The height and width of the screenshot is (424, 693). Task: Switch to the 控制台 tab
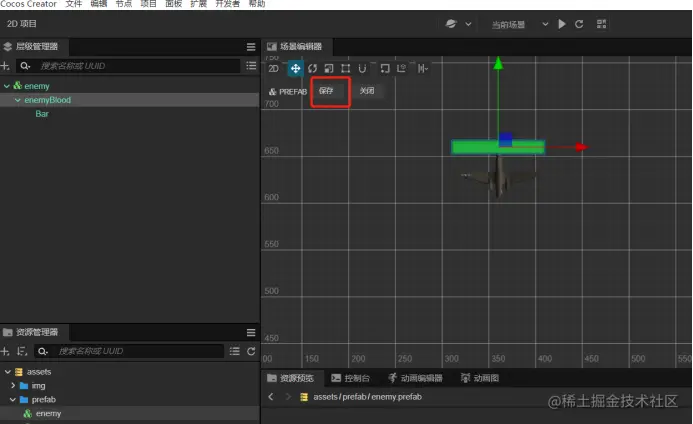[350, 378]
